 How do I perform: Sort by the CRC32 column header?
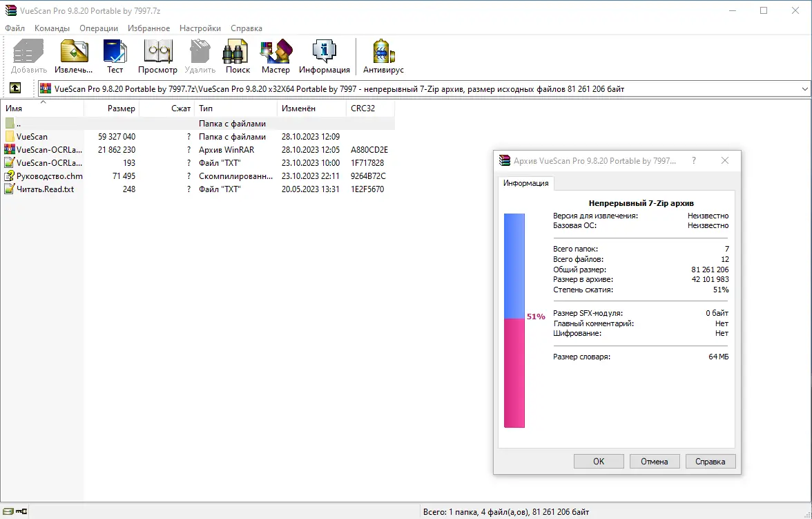point(370,108)
